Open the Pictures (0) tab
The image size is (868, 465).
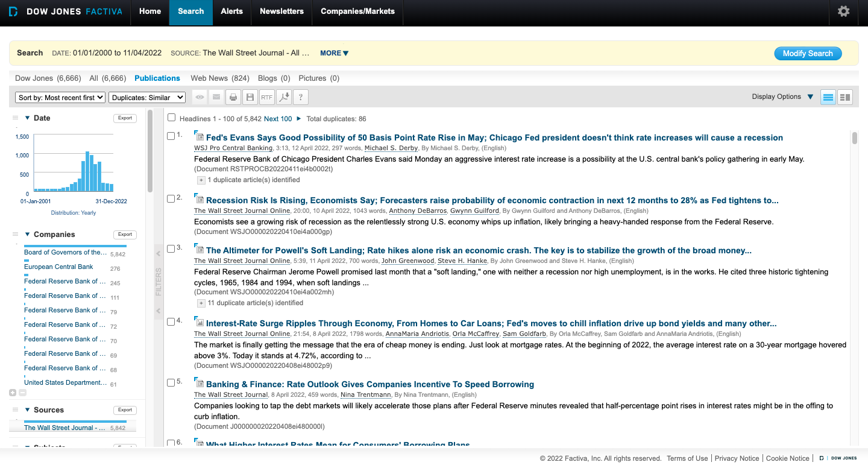click(319, 78)
